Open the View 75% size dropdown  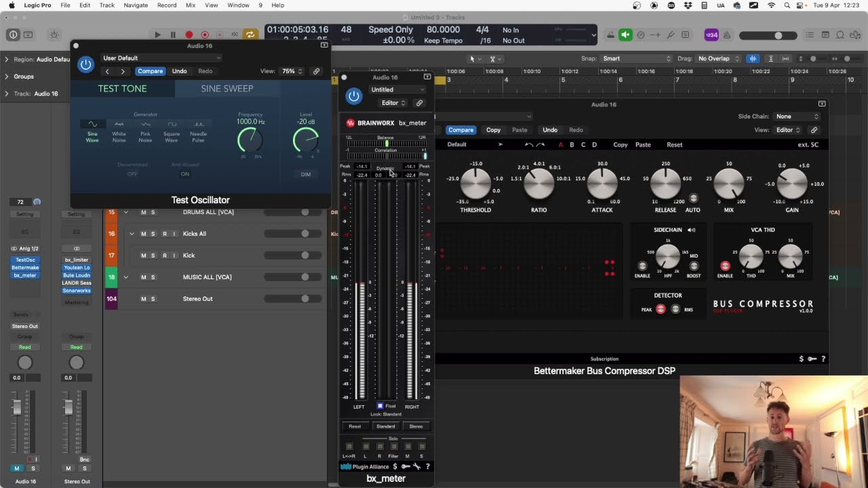[x=292, y=71]
